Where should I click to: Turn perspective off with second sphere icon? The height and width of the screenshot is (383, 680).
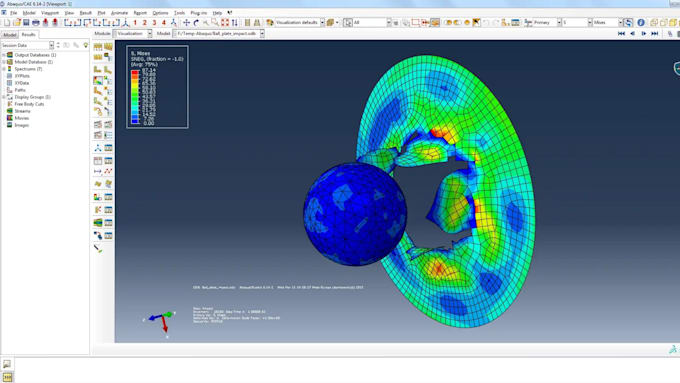458,23
